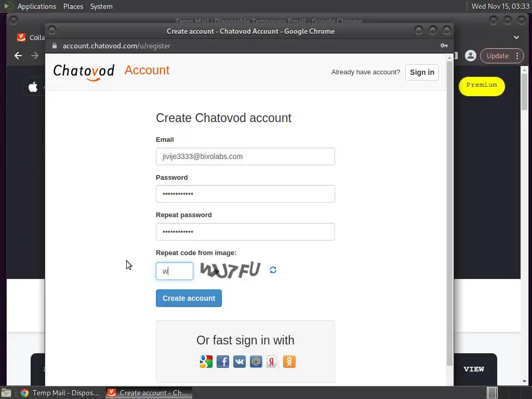Click 'Already have account?' text
This screenshot has height=399, width=532.
click(x=365, y=72)
